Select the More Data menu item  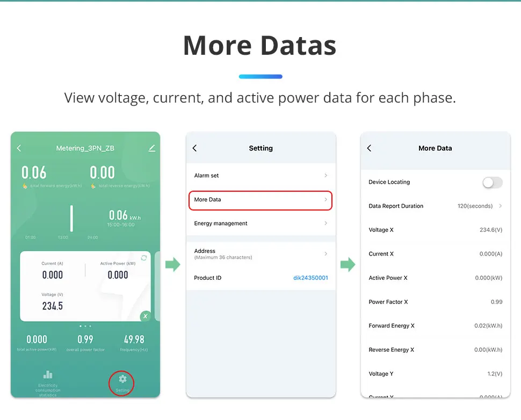(260, 200)
